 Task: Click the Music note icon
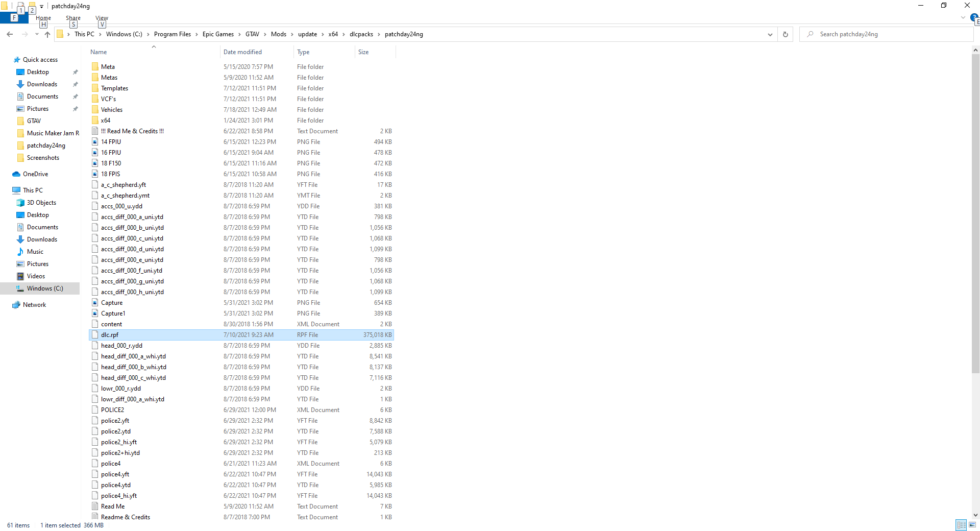[20, 252]
